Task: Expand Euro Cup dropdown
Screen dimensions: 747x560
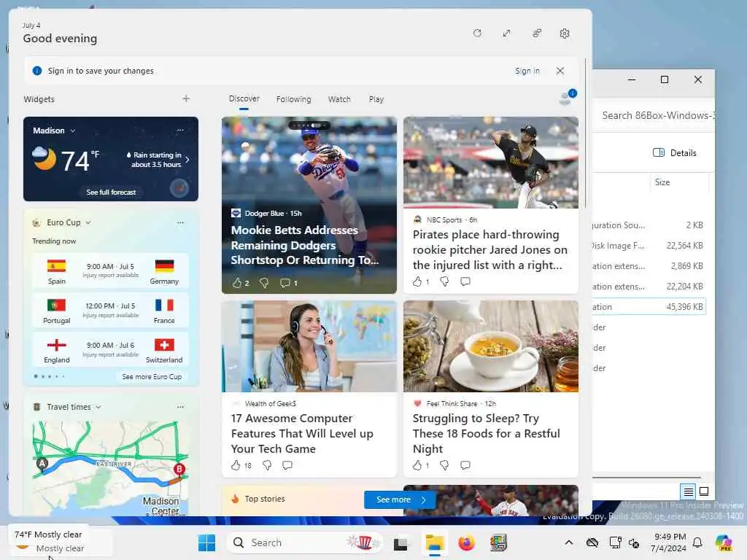Action: tap(88, 222)
